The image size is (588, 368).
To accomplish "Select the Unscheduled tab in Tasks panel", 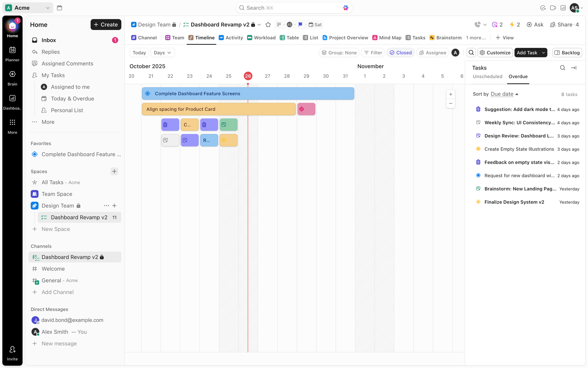I will [x=487, y=76].
